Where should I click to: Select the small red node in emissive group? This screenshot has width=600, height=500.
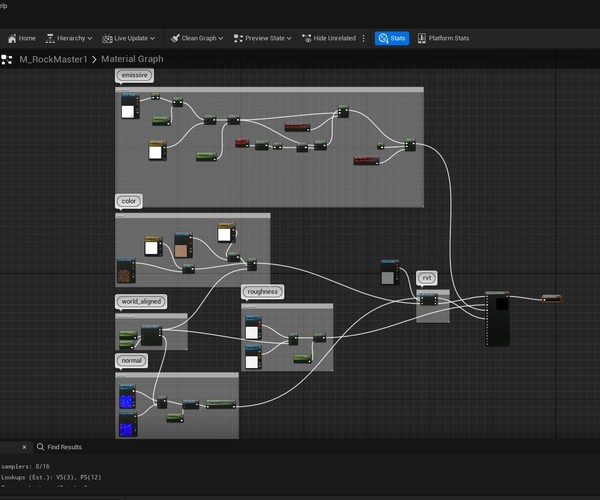(242, 143)
